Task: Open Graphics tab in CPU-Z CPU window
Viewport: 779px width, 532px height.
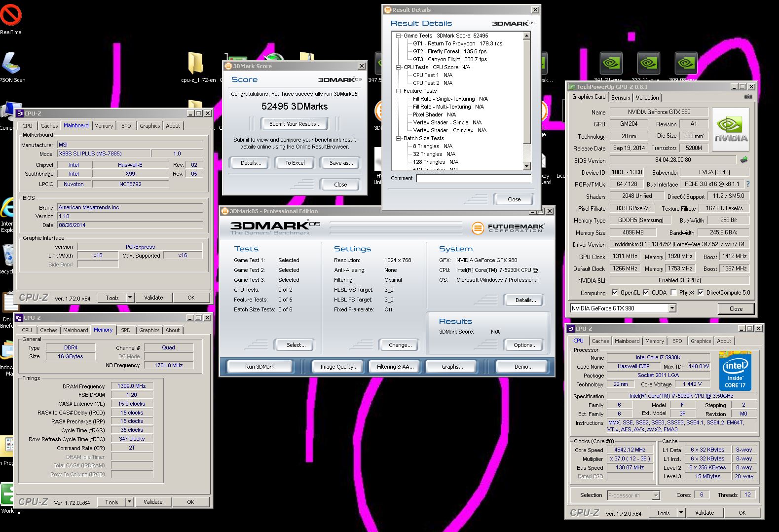Action: coord(701,341)
